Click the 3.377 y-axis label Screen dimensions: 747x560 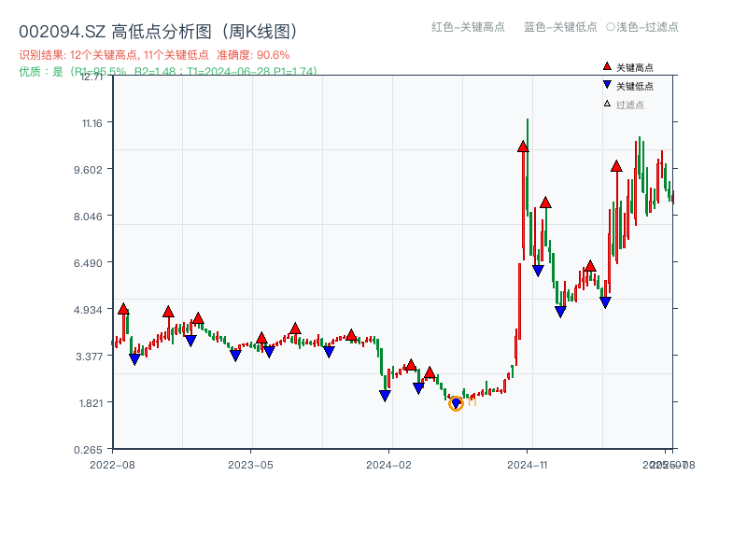pos(89,357)
